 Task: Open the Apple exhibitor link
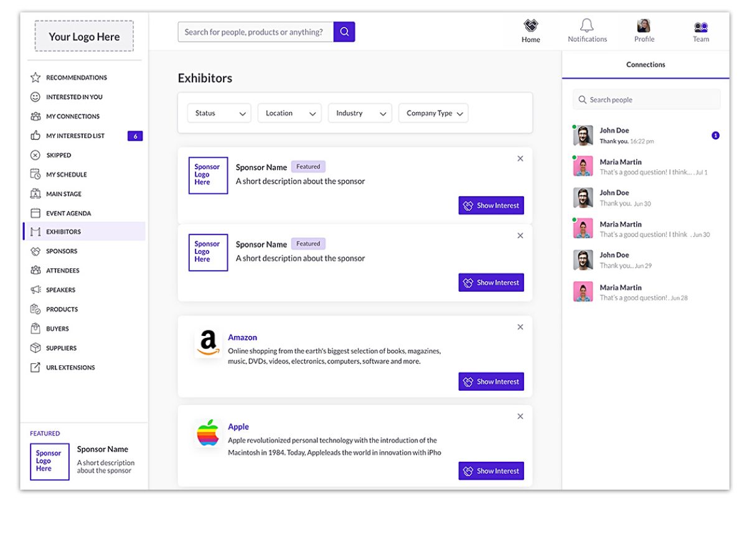click(x=238, y=427)
